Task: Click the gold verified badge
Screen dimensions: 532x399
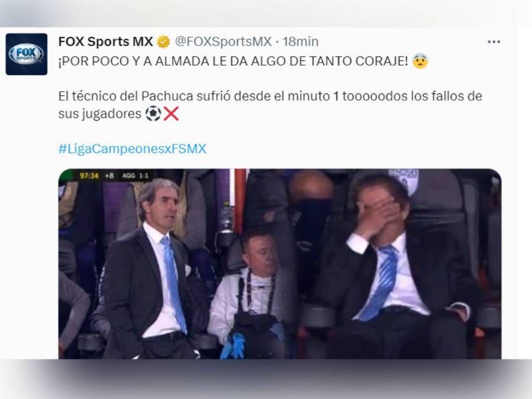Action: point(163,42)
